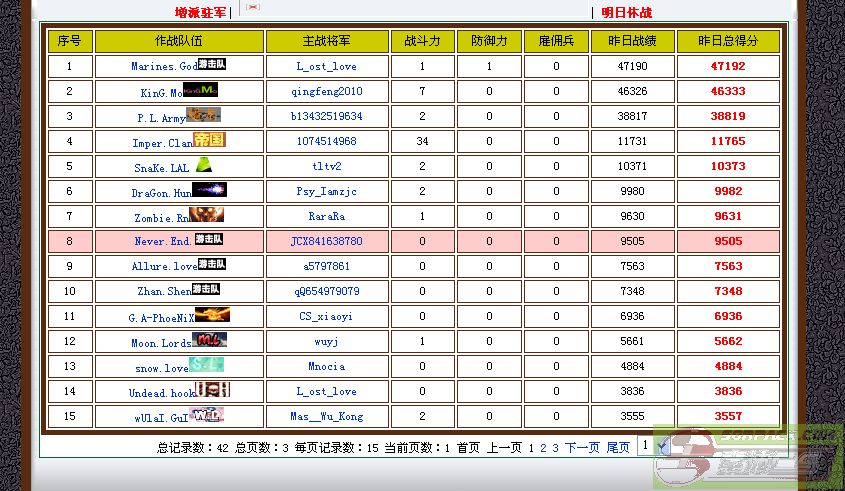Click the DraGon.Hun team banner image
Image resolution: width=845 pixels, height=491 pixels.
[210, 190]
